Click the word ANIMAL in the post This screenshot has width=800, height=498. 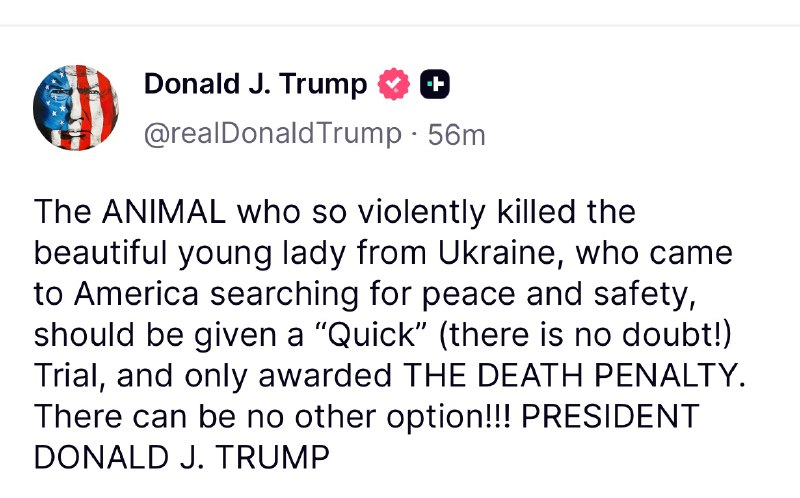[x=164, y=212]
